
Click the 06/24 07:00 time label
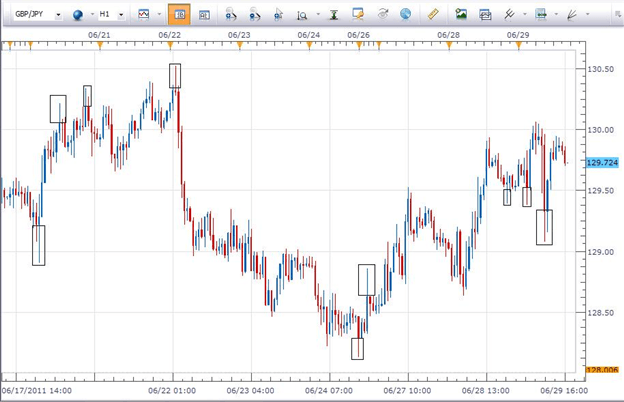point(329,390)
